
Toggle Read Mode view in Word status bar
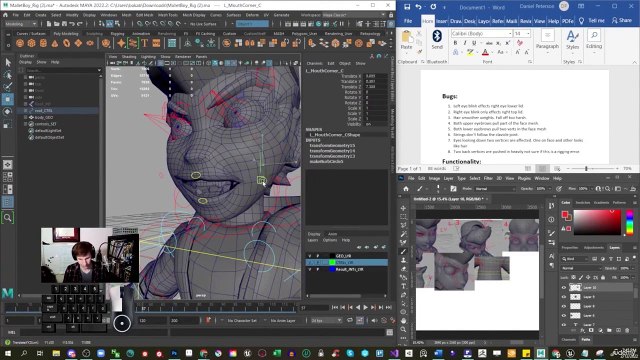[x=528, y=169]
